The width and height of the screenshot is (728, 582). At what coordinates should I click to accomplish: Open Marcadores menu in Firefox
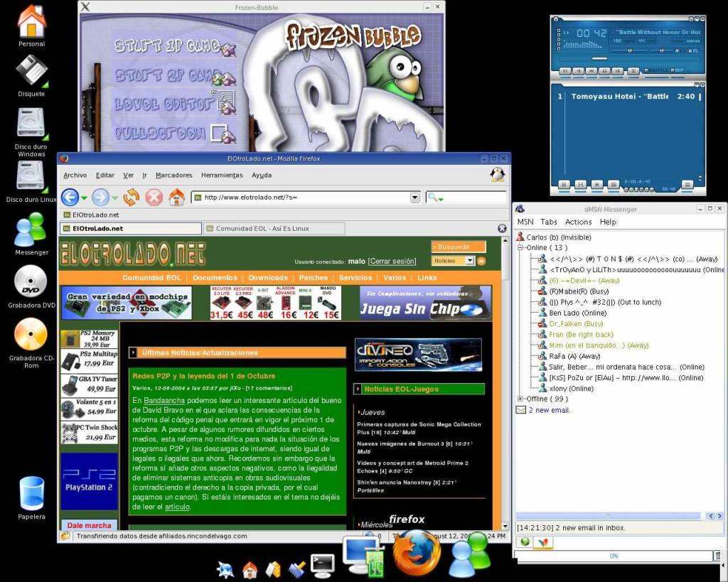point(174,175)
